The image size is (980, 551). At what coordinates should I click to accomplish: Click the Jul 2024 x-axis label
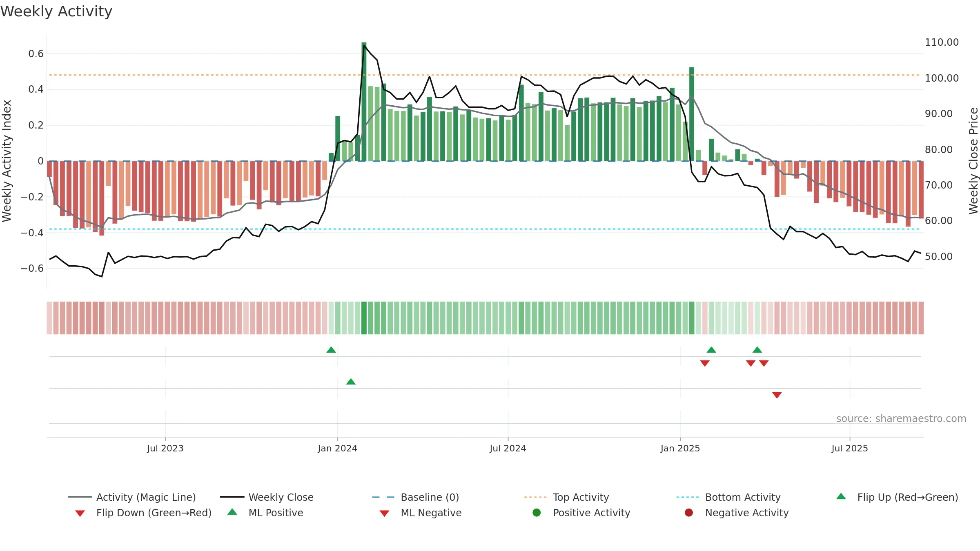(508, 449)
